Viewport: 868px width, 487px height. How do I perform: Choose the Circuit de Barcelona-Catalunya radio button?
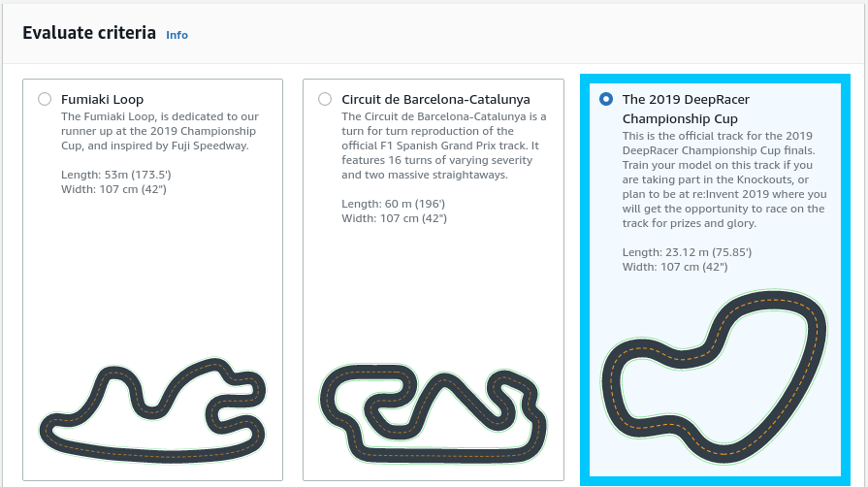click(x=324, y=99)
